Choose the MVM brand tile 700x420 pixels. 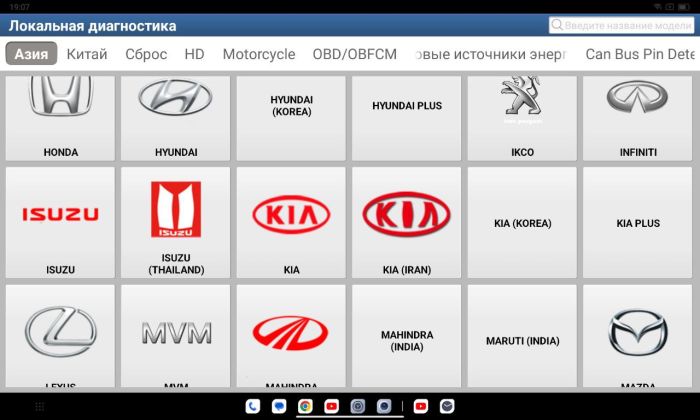point(175,336)
